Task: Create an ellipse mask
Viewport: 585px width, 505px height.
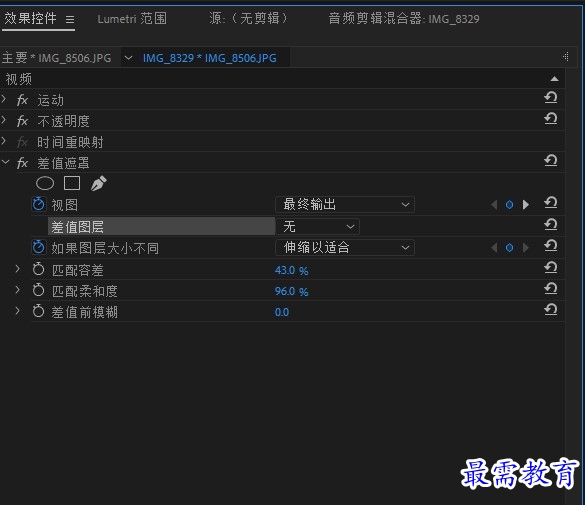Action: [45, 183]
